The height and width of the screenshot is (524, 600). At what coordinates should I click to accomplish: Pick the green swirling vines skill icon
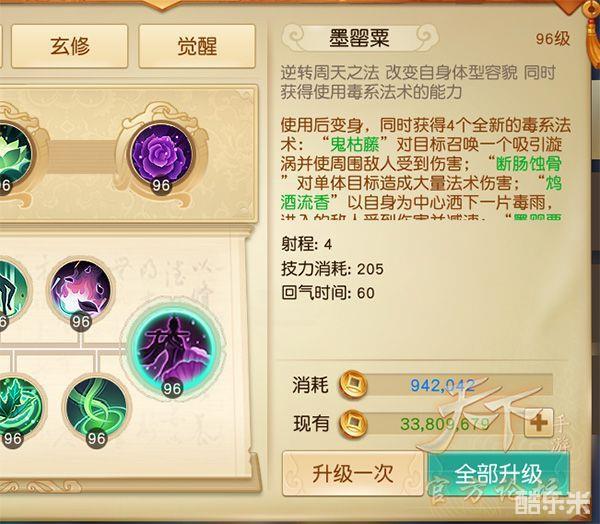96,408
